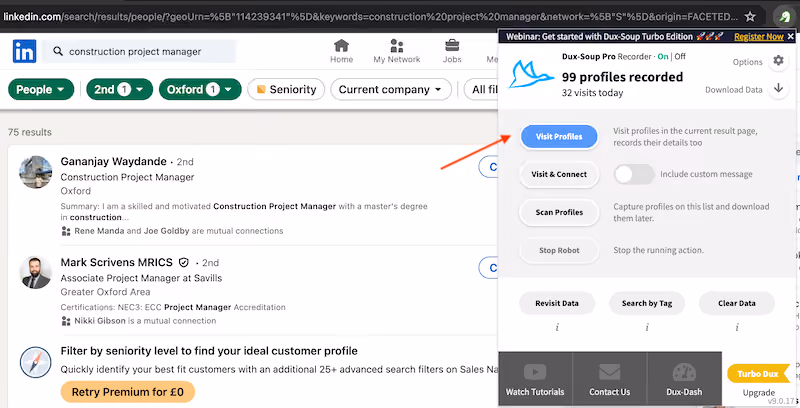Switch Recorder to On

[x=663, y=57]
